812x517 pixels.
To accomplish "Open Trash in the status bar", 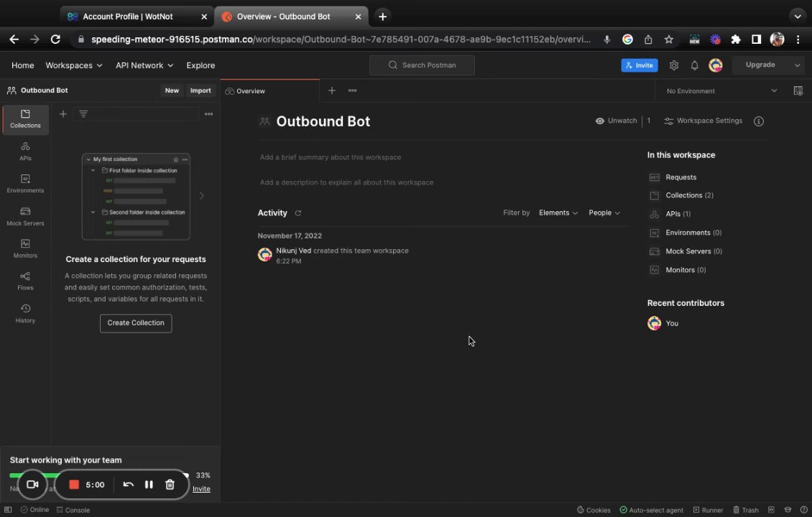I will point(746,510).
